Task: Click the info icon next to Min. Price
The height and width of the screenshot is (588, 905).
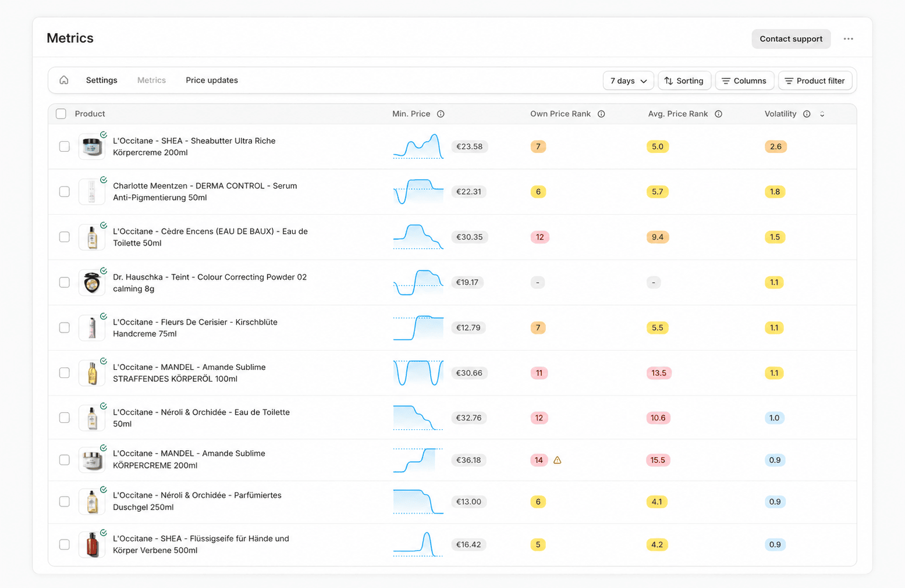Action: point(441,114)
